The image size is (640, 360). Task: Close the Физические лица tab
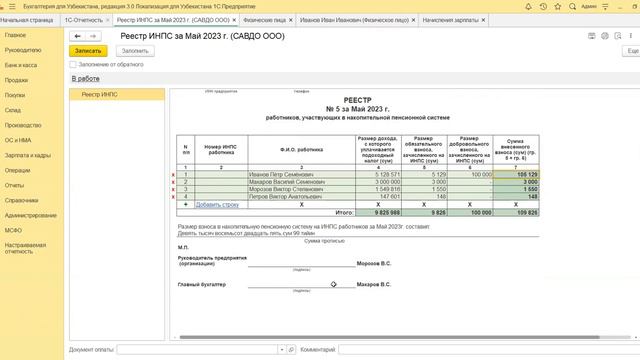pos(291,20)
